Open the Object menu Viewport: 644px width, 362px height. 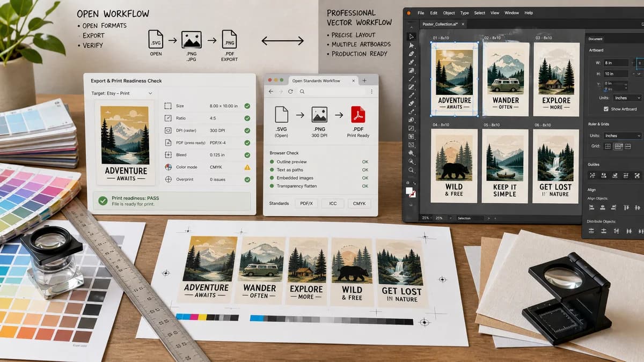(x=449, y=13)
